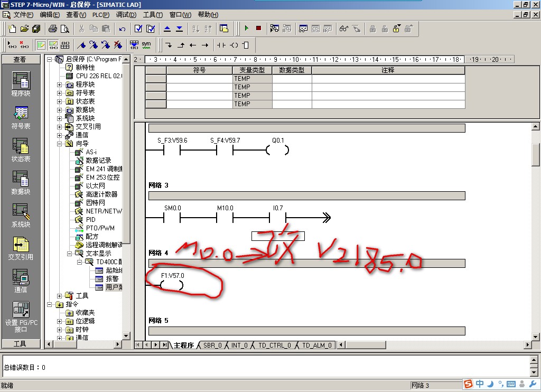Select 报警 under TD400C tree item
Screen dimensions: 541x392
(x=111, y=279)
